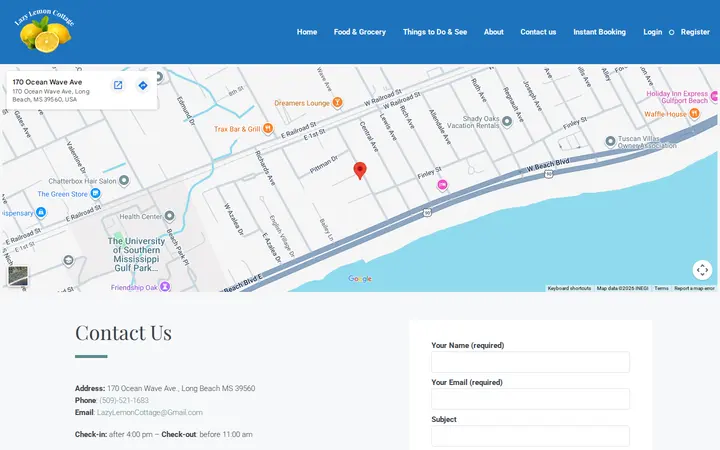720x450 pixels.
Task: Click the Contact Us heading
Action: 124,332
